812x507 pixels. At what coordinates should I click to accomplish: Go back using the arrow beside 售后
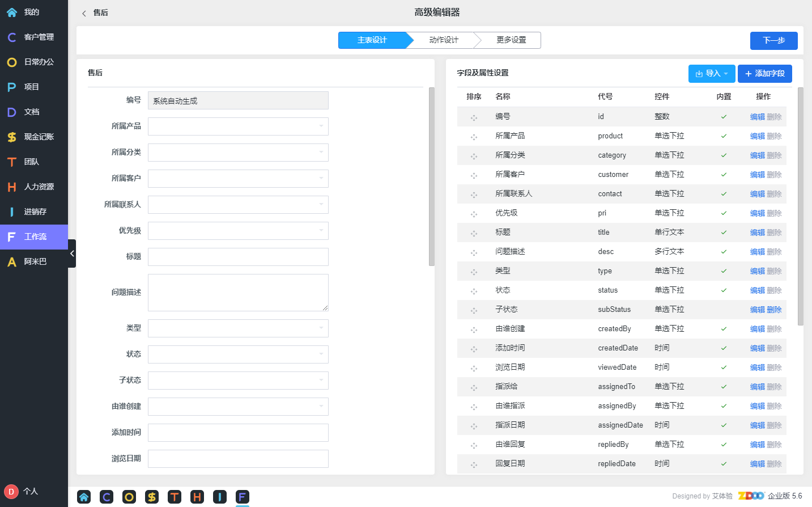(84, 13)
